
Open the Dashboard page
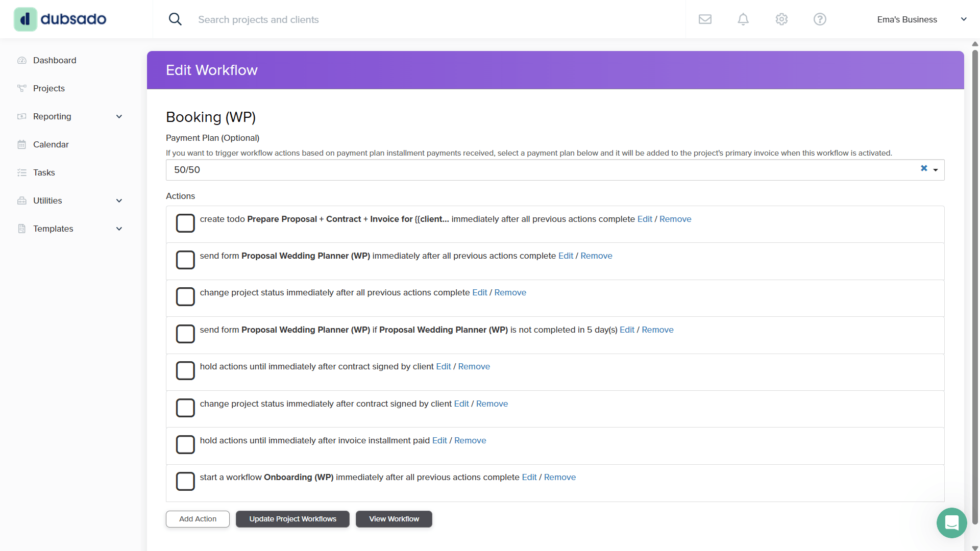tap(55, 60)
